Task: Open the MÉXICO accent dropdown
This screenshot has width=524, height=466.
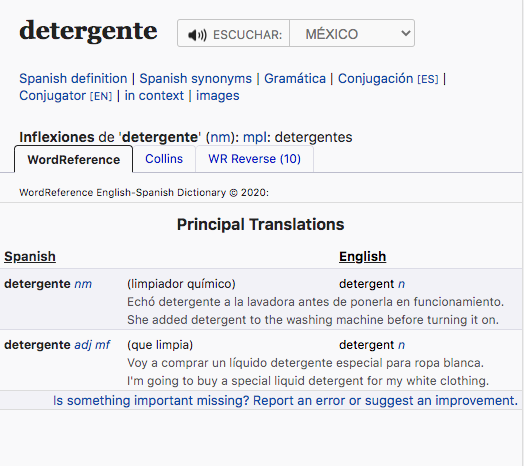Action: tap(352, 33)
